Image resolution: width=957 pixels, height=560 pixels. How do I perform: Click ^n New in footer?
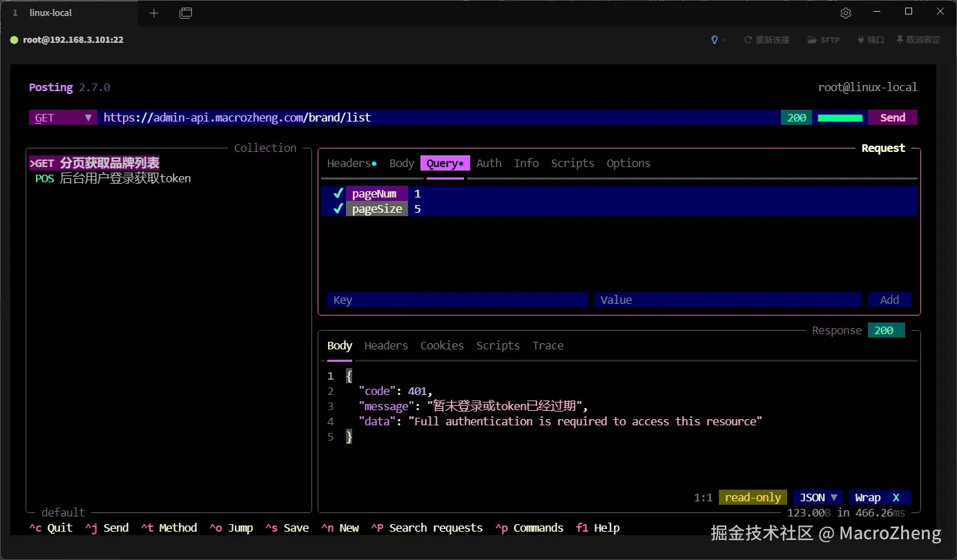(340, 528)
